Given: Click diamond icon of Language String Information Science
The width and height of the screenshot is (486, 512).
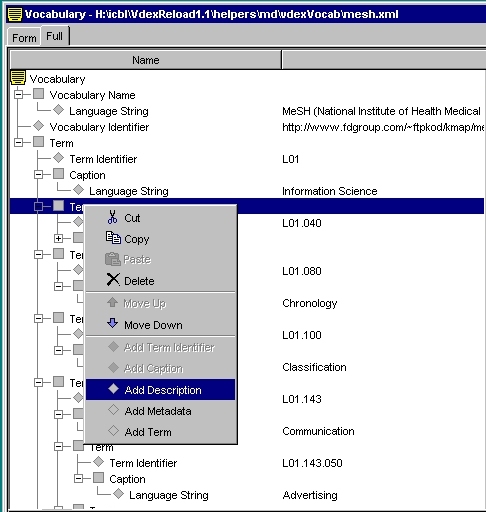Looking at the screenshot, I should pyautogui.click(x=78, y=190).
